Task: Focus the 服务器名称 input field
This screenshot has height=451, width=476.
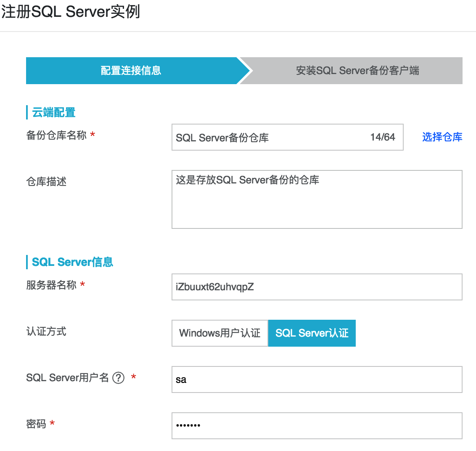Action: (317, 287)
